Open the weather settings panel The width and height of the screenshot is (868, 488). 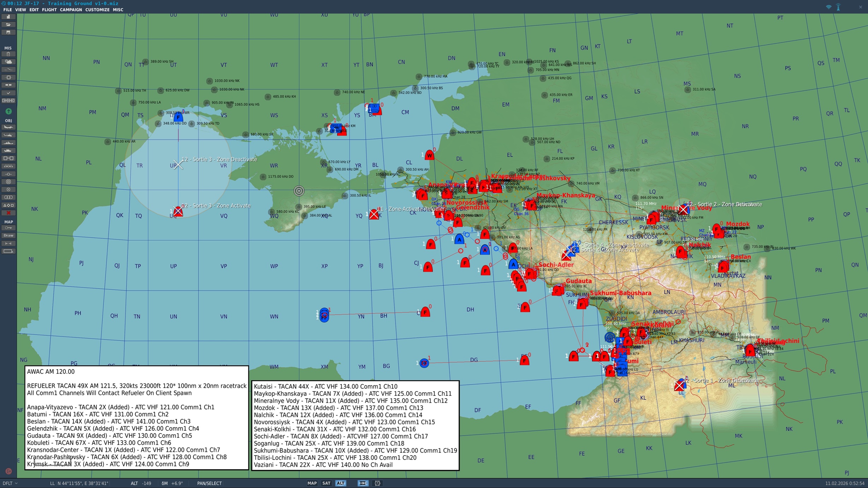click(8, 61)
